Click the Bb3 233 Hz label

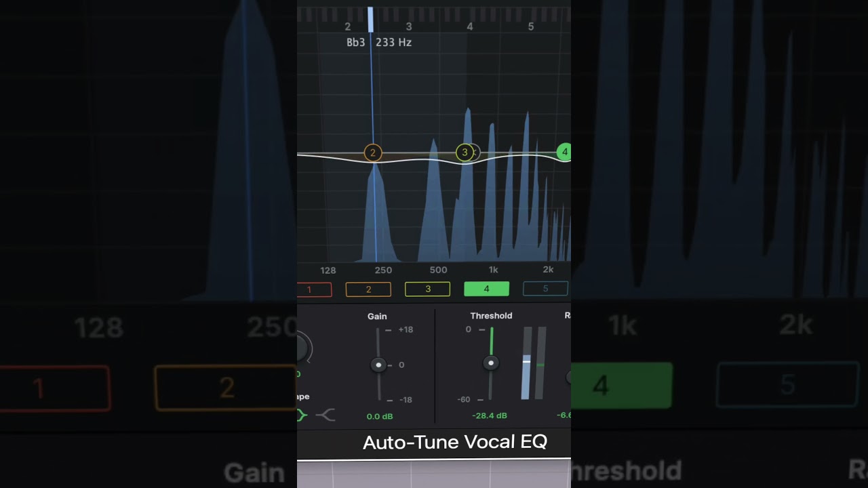coord(379,42)
